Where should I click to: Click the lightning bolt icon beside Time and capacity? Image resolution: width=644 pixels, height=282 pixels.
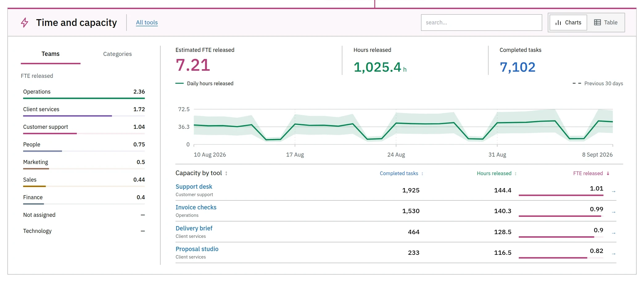pos(25,23)
